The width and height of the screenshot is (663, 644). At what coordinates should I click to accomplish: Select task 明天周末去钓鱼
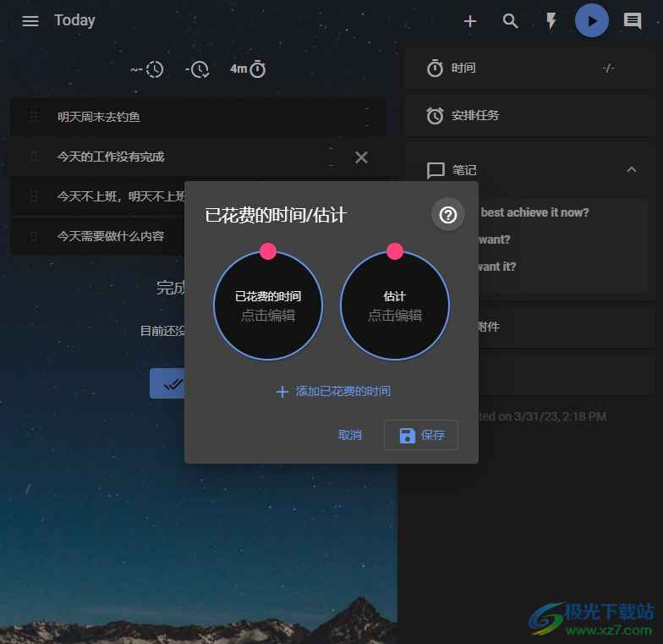[x=99, y=117]
